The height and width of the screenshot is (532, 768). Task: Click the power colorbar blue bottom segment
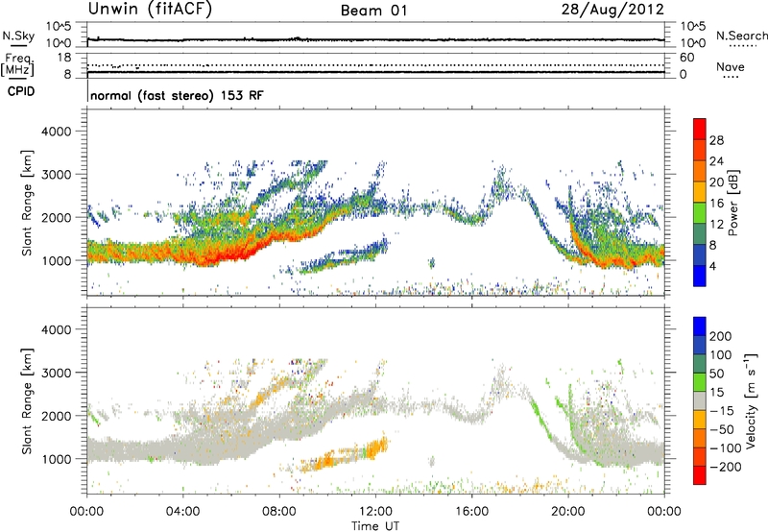(700, 276)
